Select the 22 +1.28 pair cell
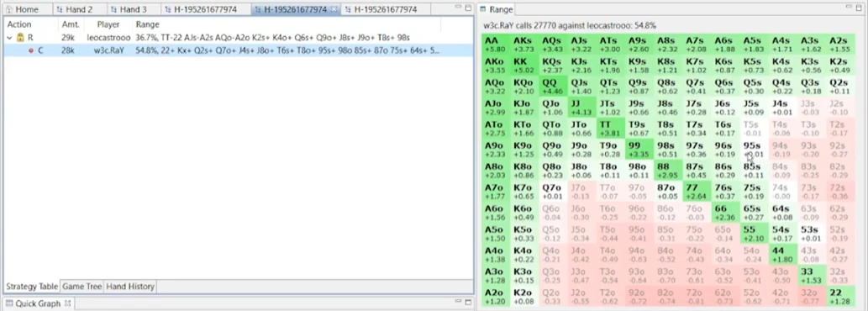868x311 pixels. tap(841, 297)
